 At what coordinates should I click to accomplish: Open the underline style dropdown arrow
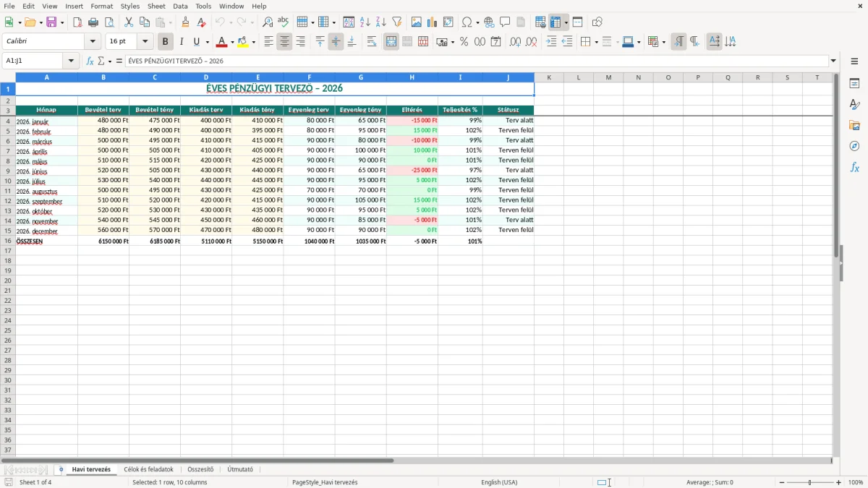[207, 42]
